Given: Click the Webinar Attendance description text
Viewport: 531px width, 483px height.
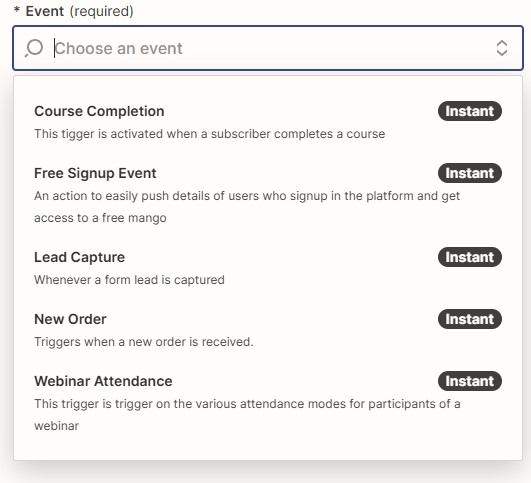Looking at the screenshot, I should (247, 415).
